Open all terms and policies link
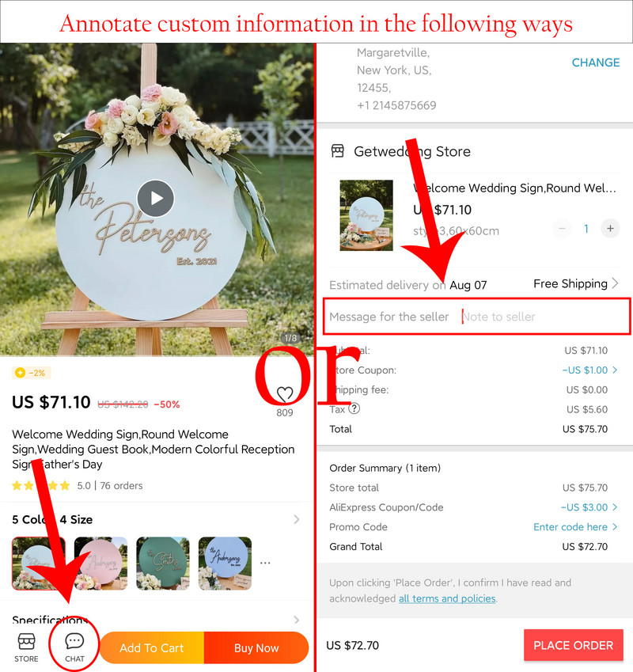The height and width of the screenshot is (672, 633). [x=447, y=598]
